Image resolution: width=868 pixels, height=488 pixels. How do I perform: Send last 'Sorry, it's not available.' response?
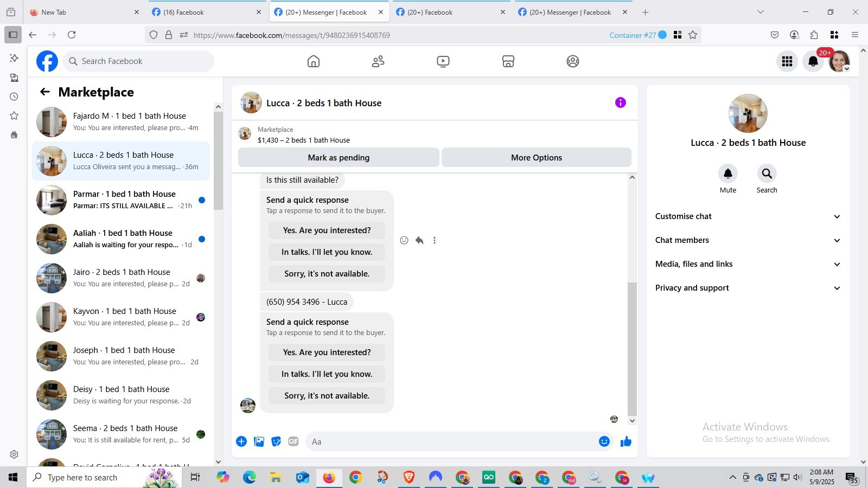327,396
